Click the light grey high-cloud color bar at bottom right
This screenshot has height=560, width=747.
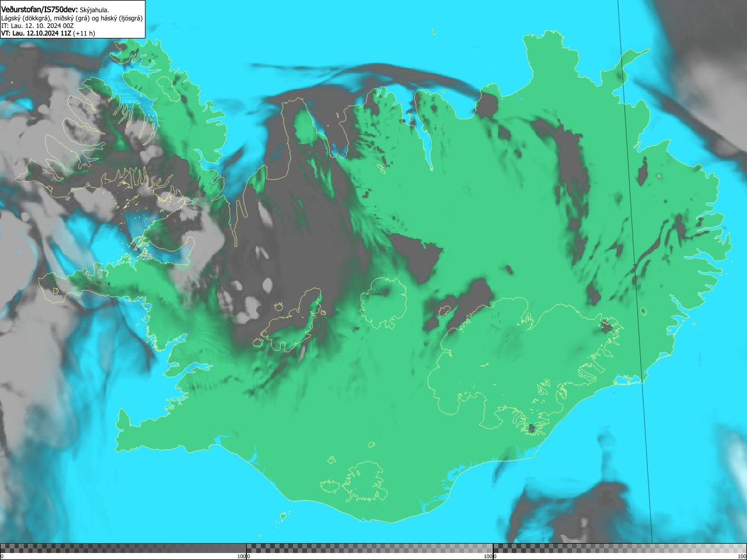(620, 548)
